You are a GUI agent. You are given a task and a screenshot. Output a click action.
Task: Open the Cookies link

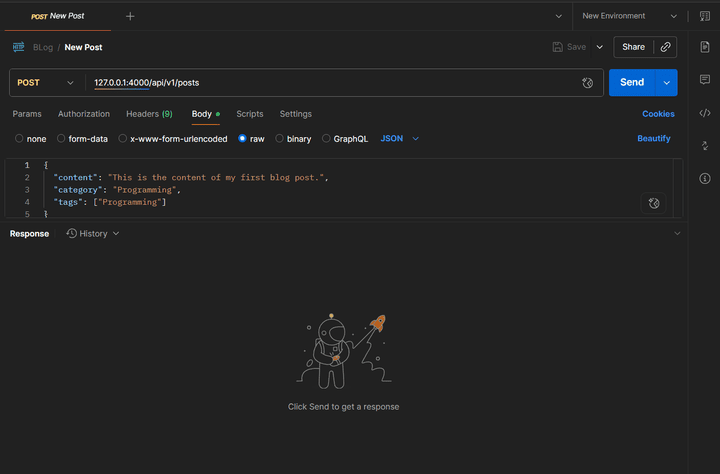pyautogui.click(x=658, y=114)
